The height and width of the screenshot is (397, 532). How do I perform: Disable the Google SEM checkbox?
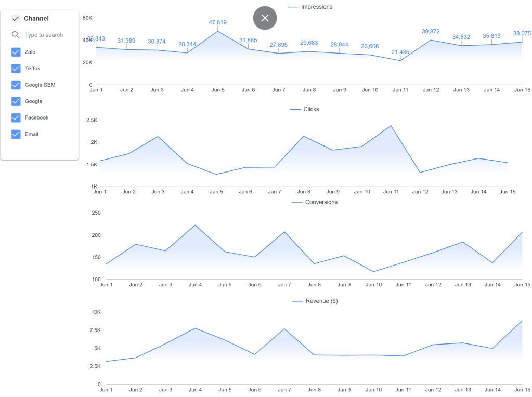(16, 85)
